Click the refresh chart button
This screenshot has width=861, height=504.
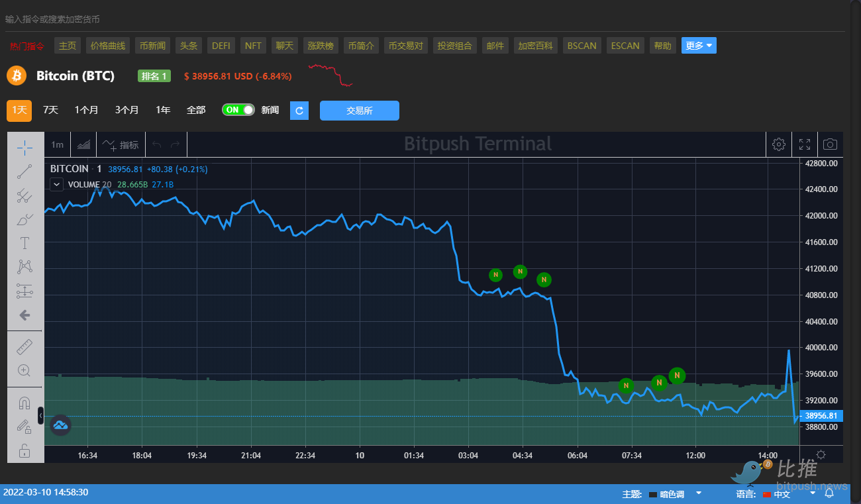coord(299,111)
